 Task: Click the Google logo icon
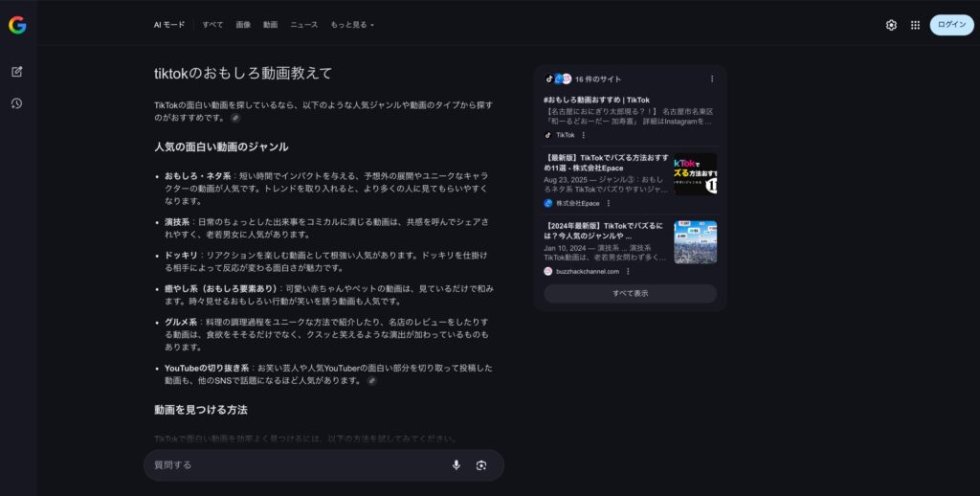click(17, 26)
